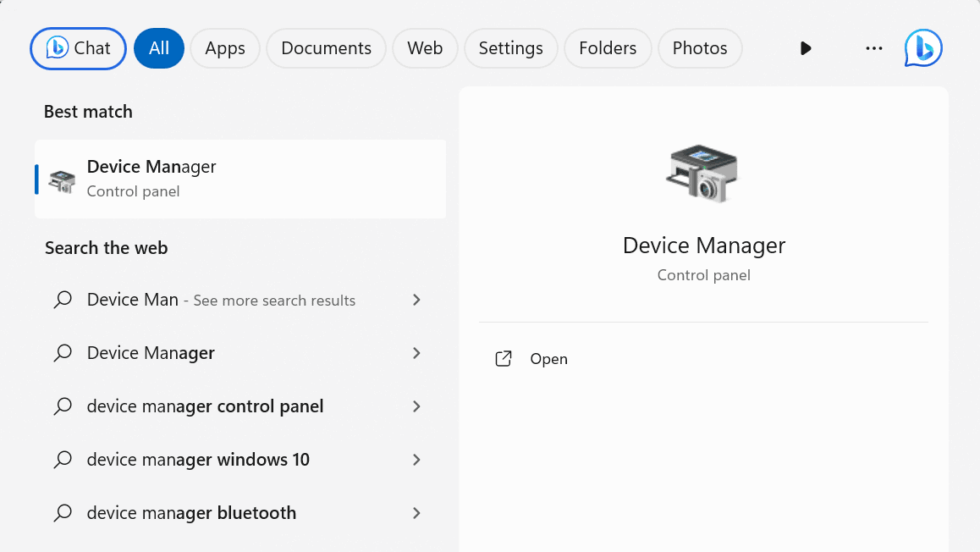The image size is (980, 552).
Task: Switch to the Folders filter
Action: pos(608,48)
